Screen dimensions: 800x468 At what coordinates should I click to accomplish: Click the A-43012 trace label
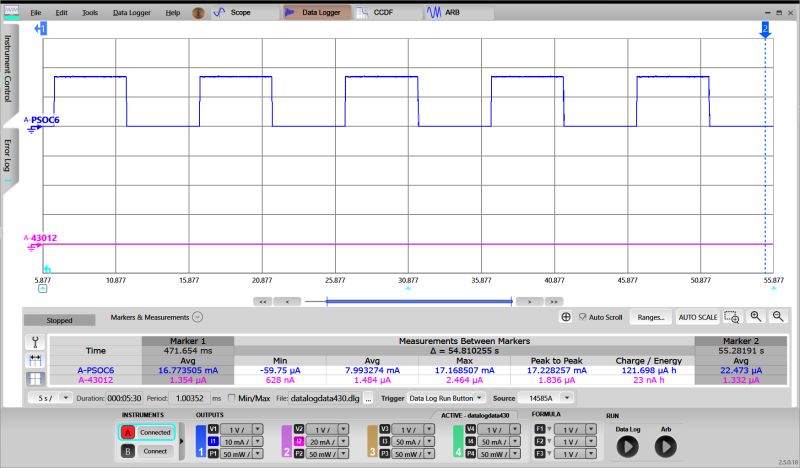[x=43, y=238]
